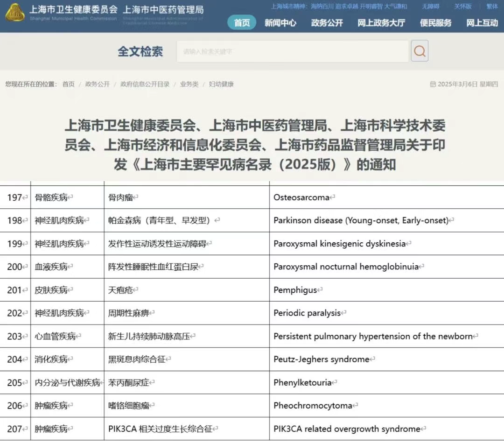504x444 pixels.
Task: Click the 政府信息公开目录 breadcrumb link
Action: click(x=145, y=84)
